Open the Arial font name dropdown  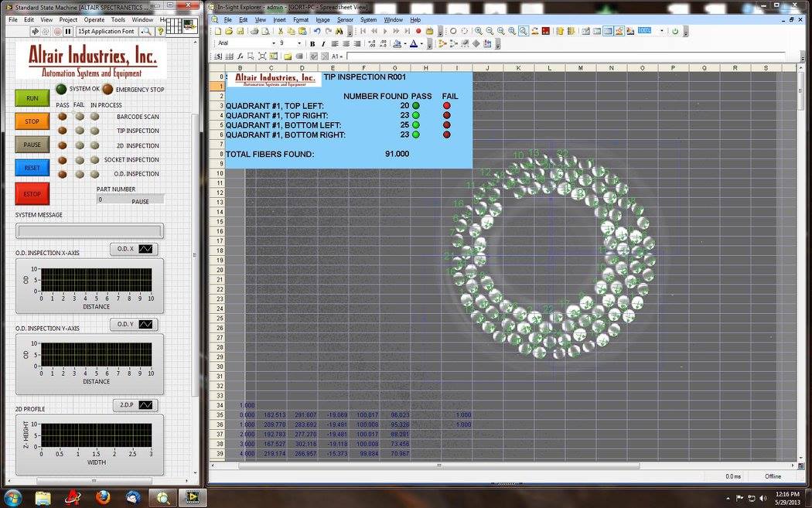point(274,43)
